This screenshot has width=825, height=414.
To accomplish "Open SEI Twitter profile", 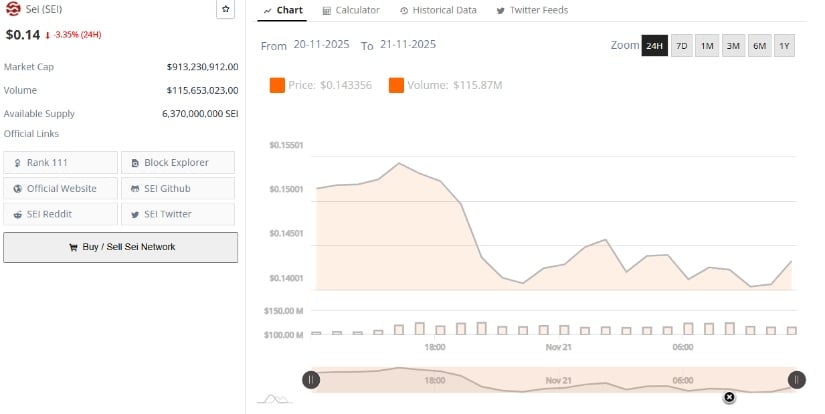I will pyautogui.click(x=178, y=214).
